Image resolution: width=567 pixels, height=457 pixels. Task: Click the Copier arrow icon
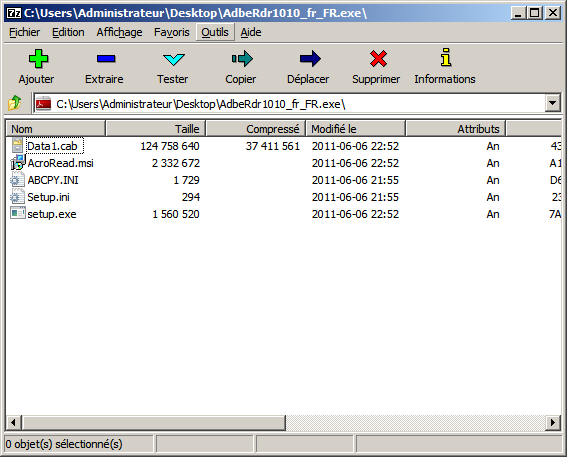[242, 59]
